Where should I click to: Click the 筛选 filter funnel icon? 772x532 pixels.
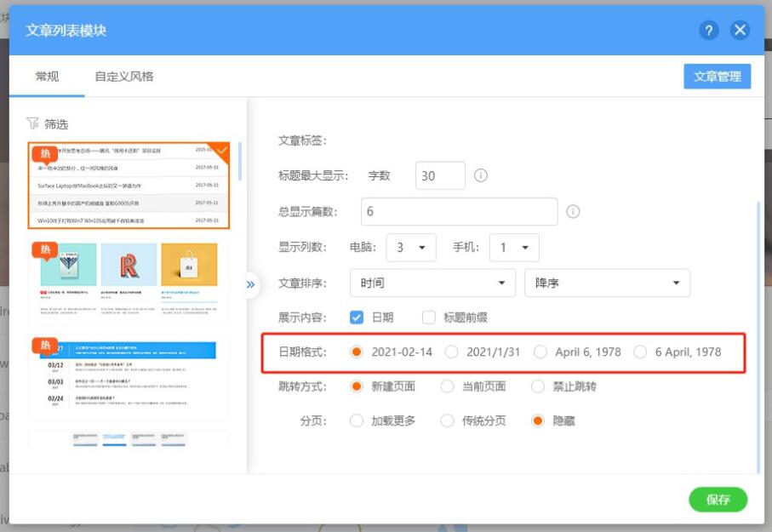tap(33, 123)
